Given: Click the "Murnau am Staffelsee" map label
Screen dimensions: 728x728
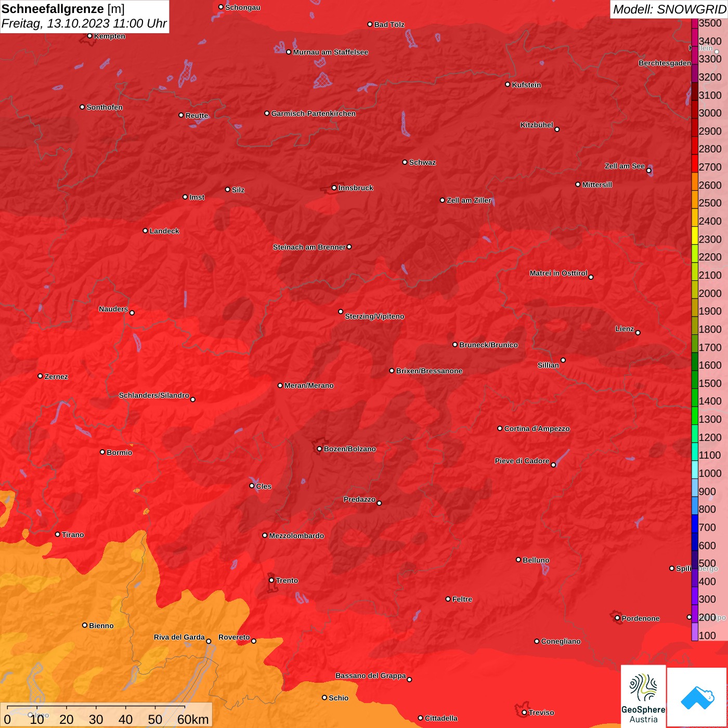Looking at the screenshot, I should pos(330,52).
